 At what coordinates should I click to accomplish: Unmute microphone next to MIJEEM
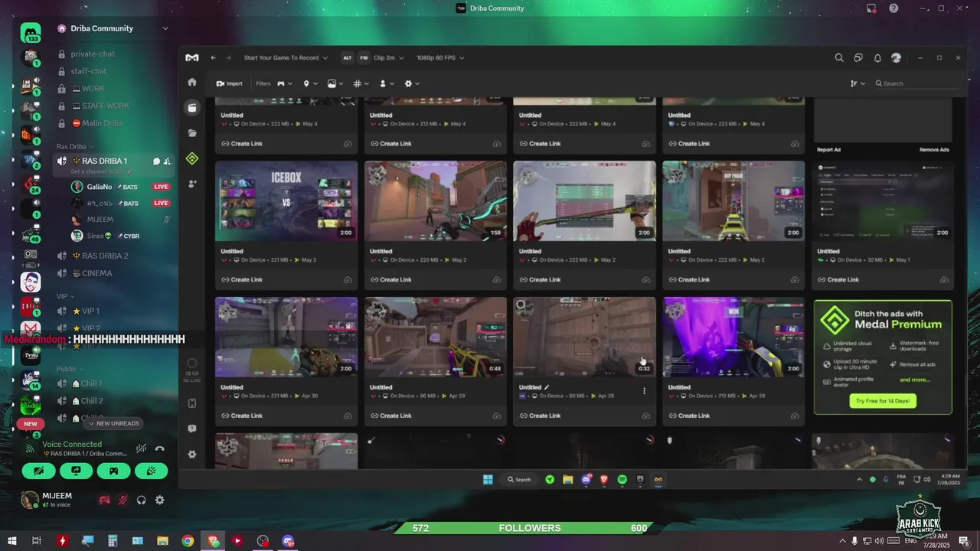[122, 500]
